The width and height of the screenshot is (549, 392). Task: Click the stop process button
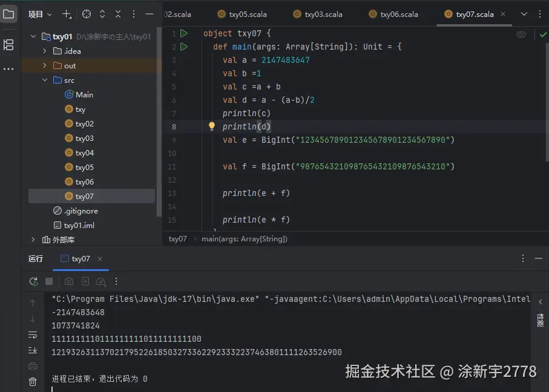(x=49, y=281)
